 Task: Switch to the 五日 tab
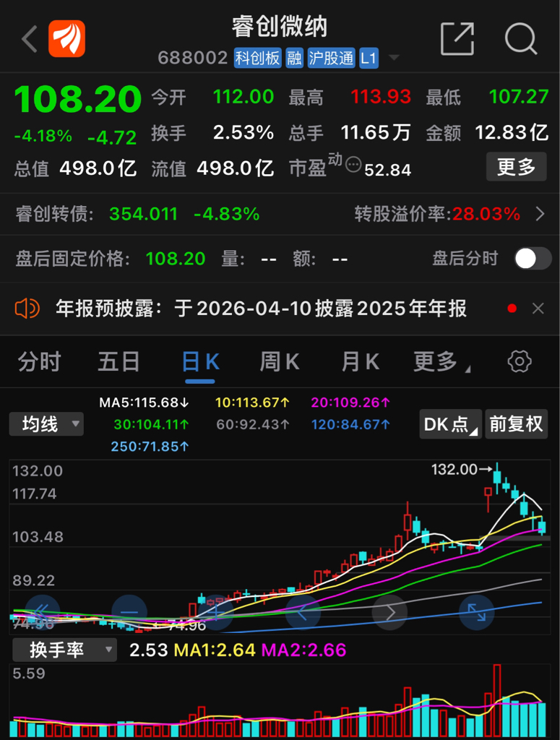coord(119,362)
